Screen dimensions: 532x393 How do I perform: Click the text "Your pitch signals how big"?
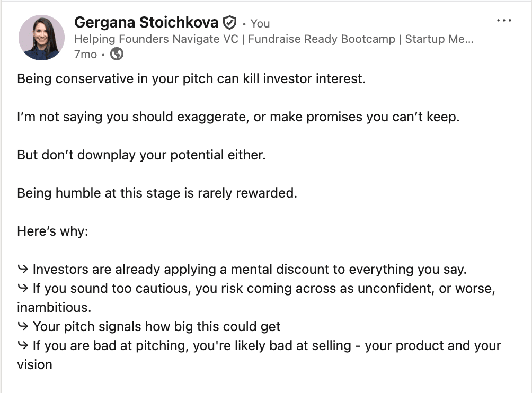157,326
